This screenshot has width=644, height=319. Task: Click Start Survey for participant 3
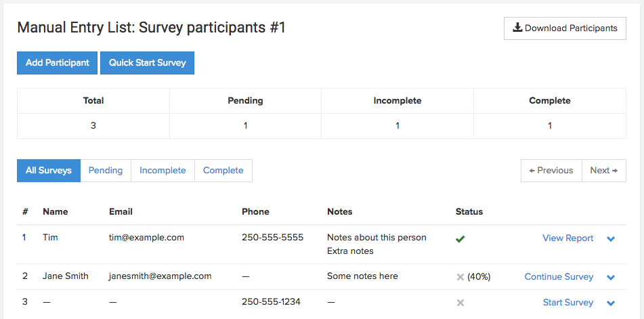click(568, 303)
